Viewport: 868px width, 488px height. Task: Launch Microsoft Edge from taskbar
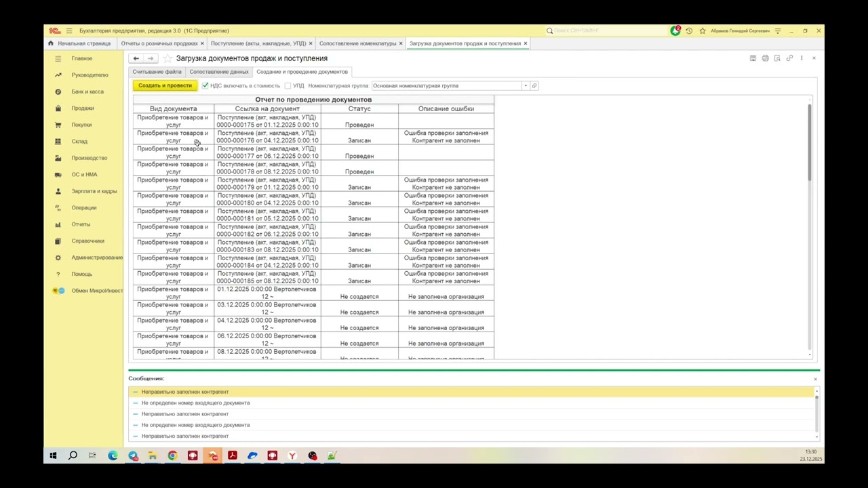(113, 455)
